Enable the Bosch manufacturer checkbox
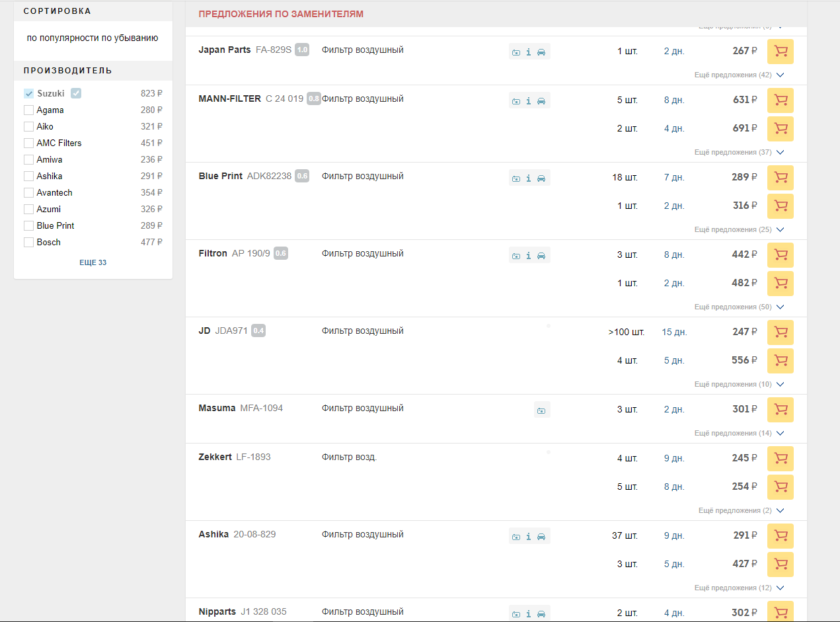The width and height of the screenshot is (840, 622). pyautogui.click(x=28, y=243)
